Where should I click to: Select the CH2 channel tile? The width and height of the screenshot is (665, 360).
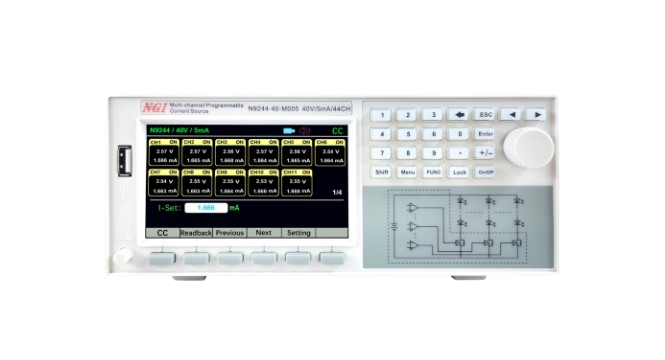197,152
